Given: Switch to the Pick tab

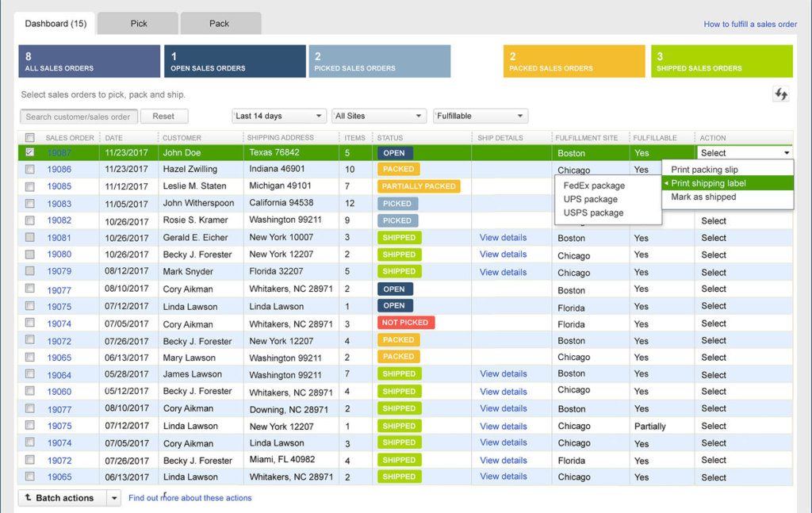Looking at the screenshot, I should click(x=137, y=23).
